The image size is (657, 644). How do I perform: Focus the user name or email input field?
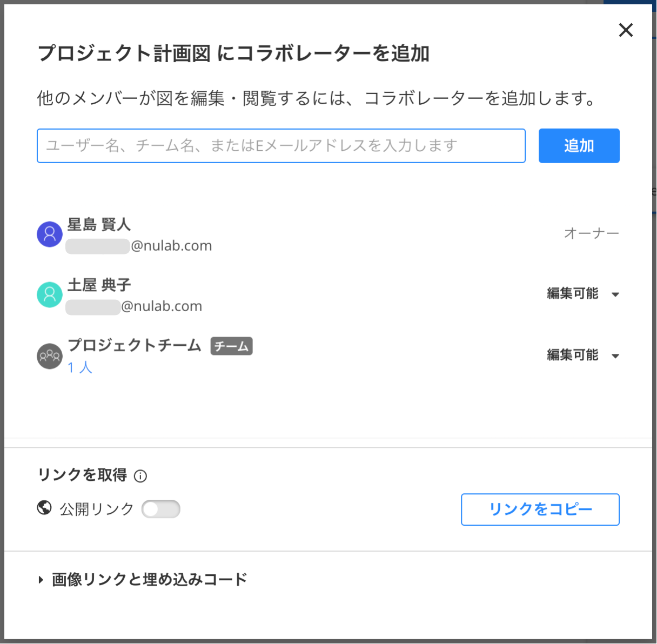281,146
